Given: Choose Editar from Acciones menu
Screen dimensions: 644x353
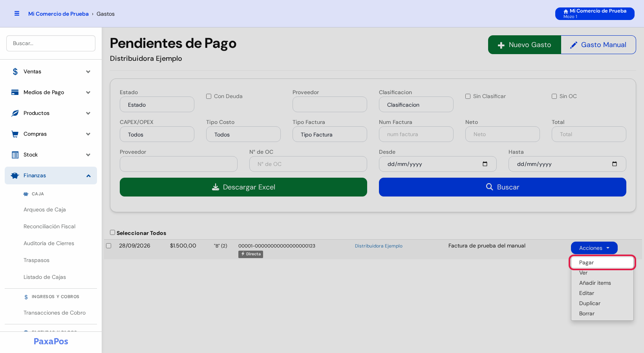Looking at the screenshot, I should [x=602, y=293].
